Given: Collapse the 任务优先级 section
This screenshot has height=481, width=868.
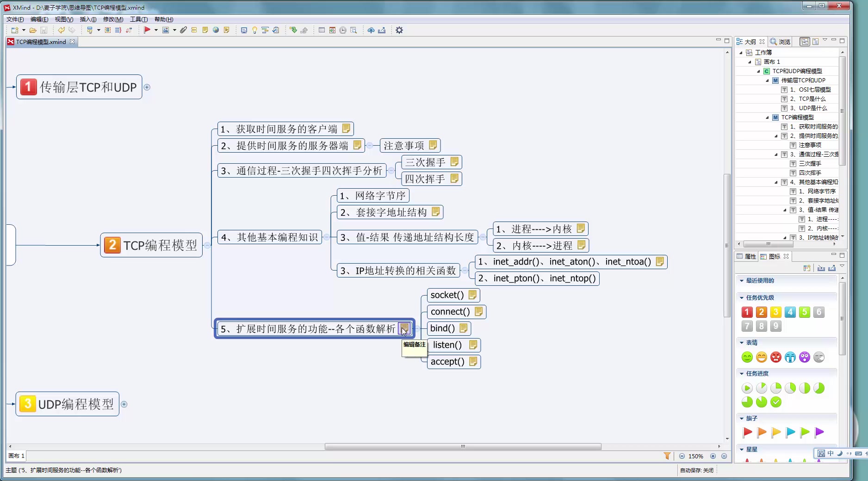Looking at the screenshot, I should coord(742,297).
